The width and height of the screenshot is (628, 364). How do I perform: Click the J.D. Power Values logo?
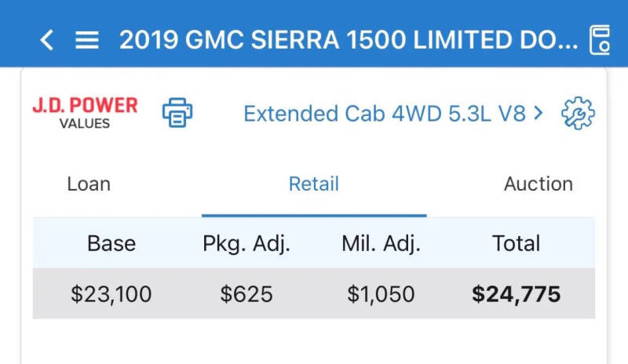85,113
